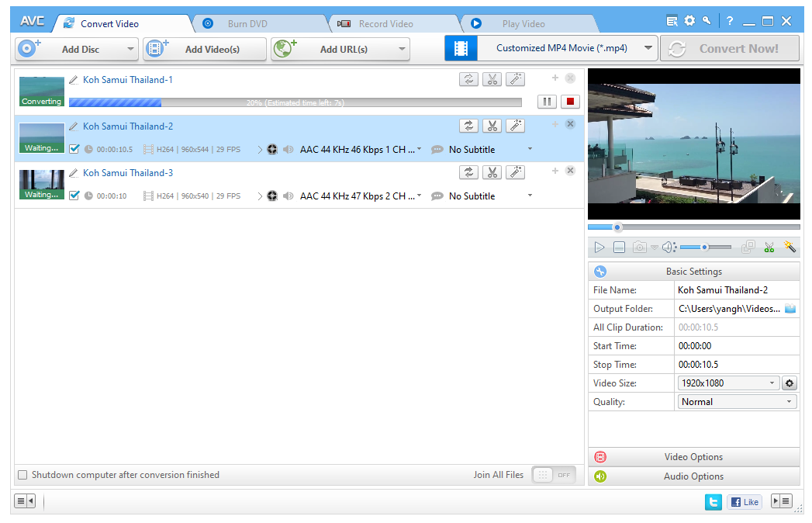Screen dimensions: 812x523
Task: Open the Video Size 1920x1080 dropdown
Action: (x=727, y=383)
